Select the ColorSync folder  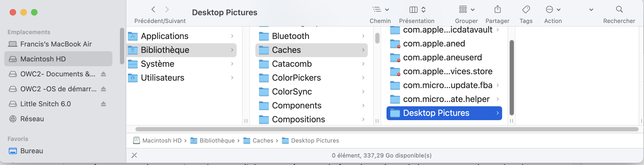(292, 92)
